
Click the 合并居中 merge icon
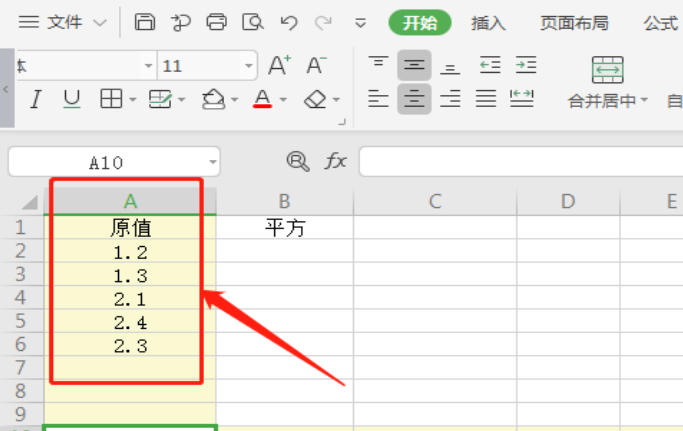coord(608,70)
